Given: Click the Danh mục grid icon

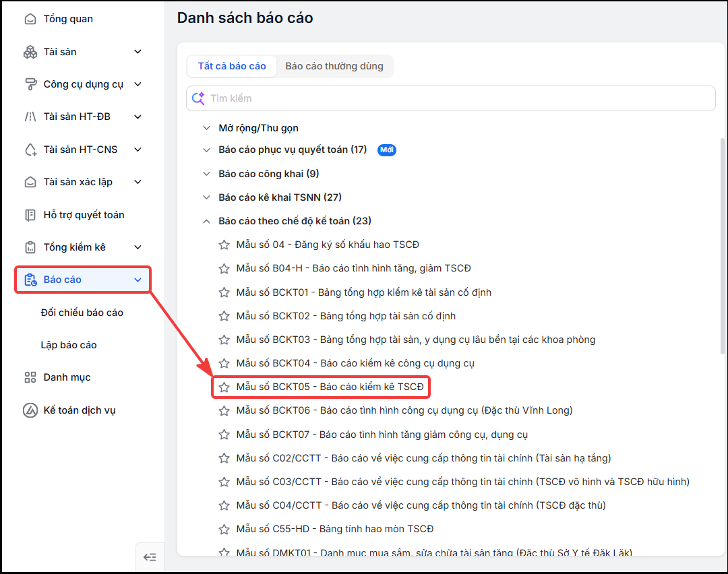Looking at the screenshot, I should [x=30, y=377].
